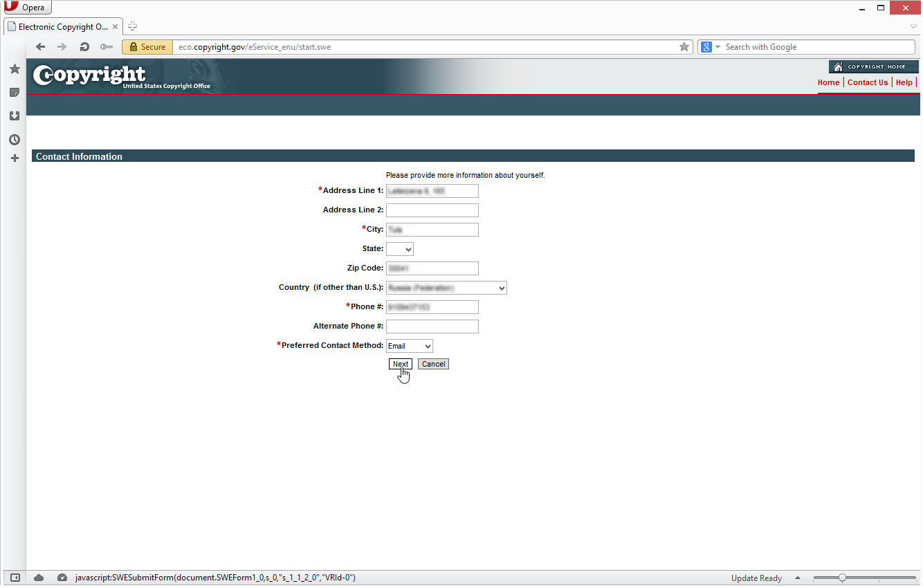The width and height of the screenshot is (923, 588).
Task: Open the view options arrow near zoom
Action: tap(797, 578)
